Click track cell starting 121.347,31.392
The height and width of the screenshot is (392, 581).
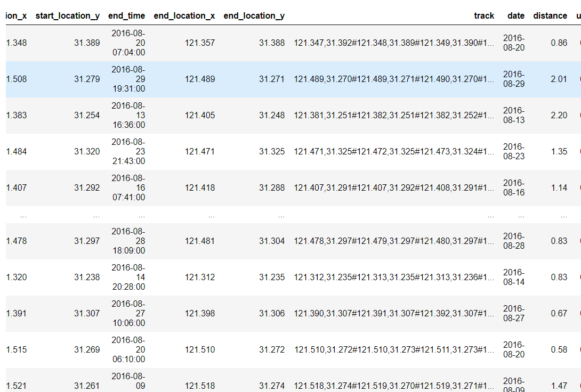click(x=394, y=43)
